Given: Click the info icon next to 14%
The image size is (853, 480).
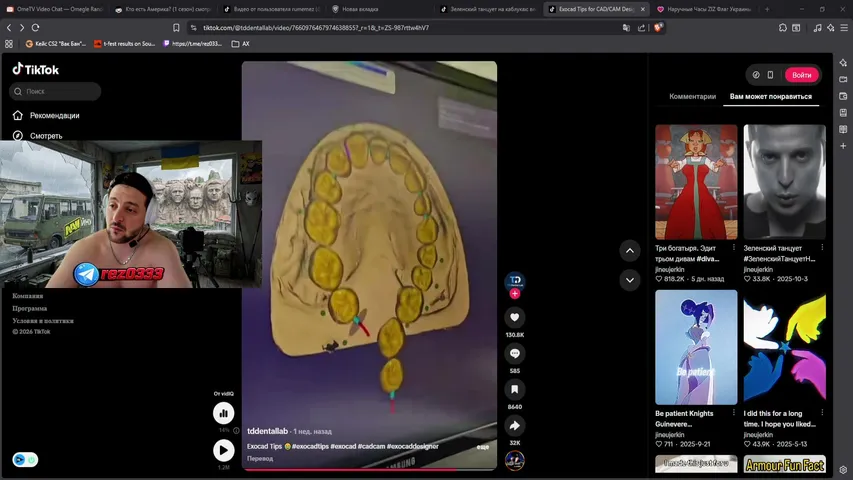Looking at the screenshot, I should (x=236, y=430).
